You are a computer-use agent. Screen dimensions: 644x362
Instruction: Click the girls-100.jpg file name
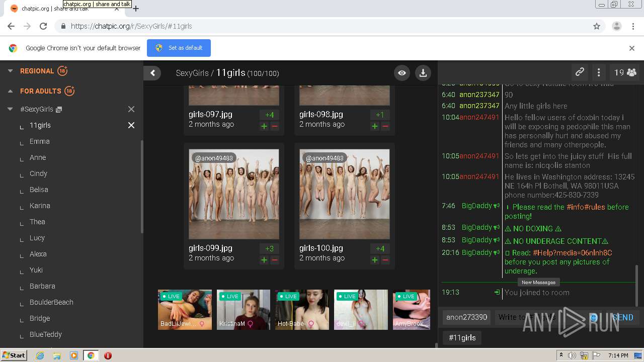click(x=321, y=248)
